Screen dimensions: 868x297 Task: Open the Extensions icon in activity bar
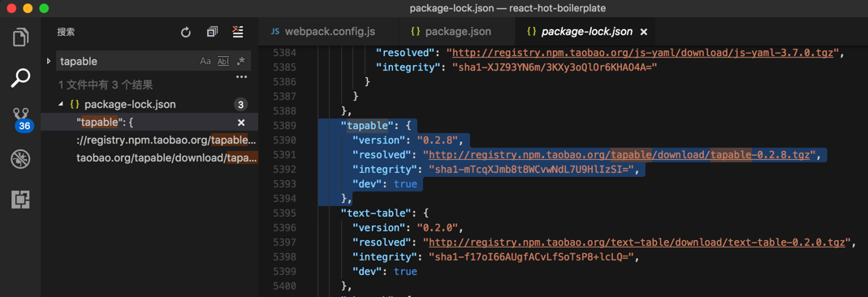point(20,200)
